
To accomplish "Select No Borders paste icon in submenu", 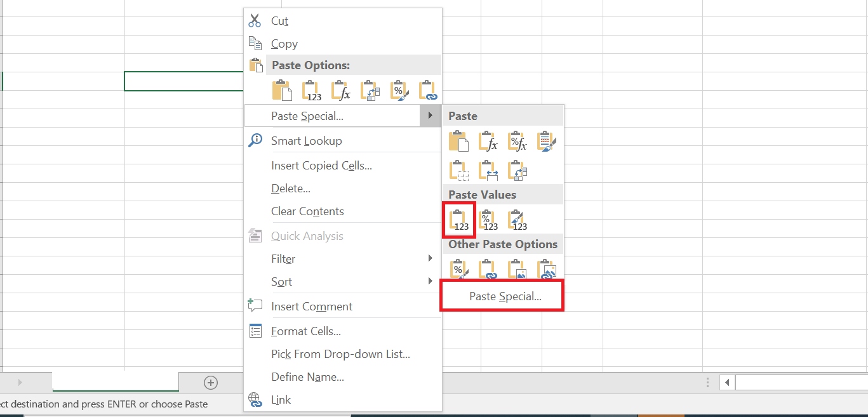I will [458, 171].
